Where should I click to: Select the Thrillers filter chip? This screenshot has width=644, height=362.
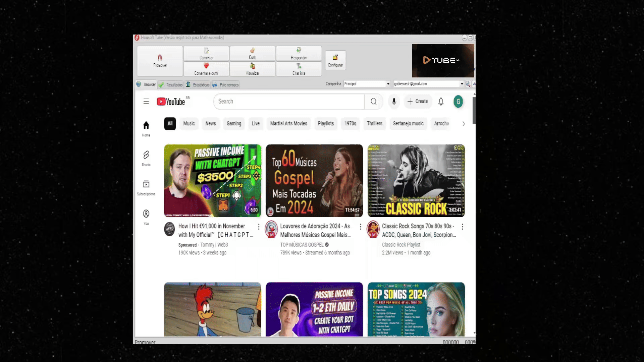[375, 124]
